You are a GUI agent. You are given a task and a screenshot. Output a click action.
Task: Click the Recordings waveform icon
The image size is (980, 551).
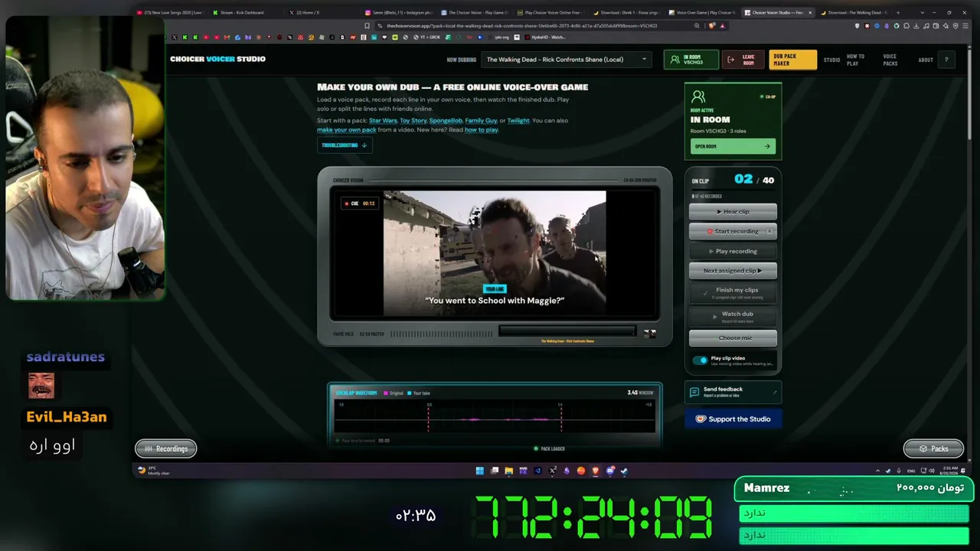point(149,449)
